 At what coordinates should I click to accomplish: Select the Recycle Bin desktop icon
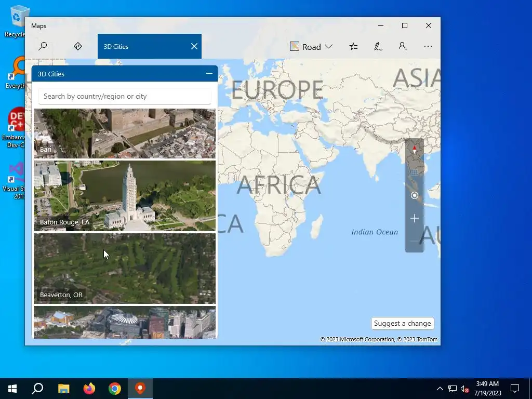(14, 21)
